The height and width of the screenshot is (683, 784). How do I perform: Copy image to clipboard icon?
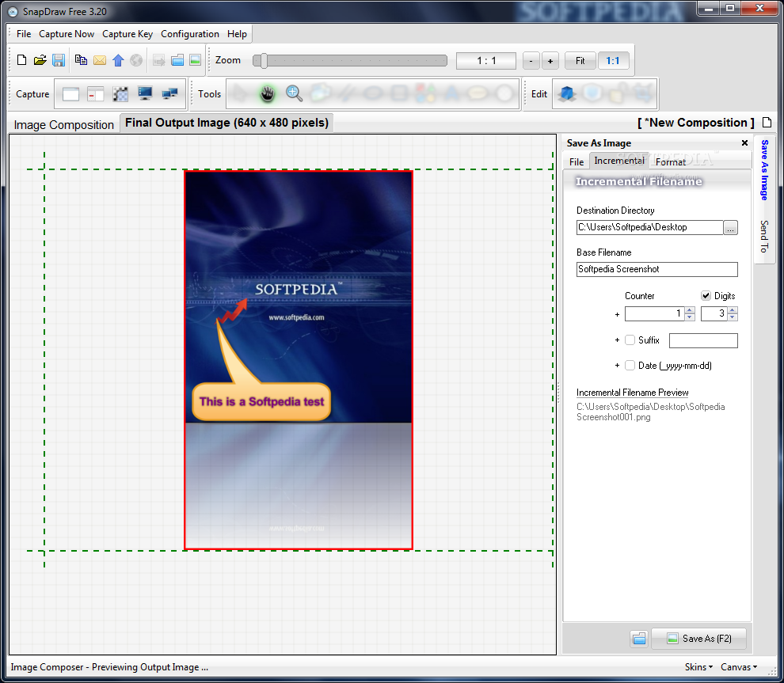click(x=81, y=60)
